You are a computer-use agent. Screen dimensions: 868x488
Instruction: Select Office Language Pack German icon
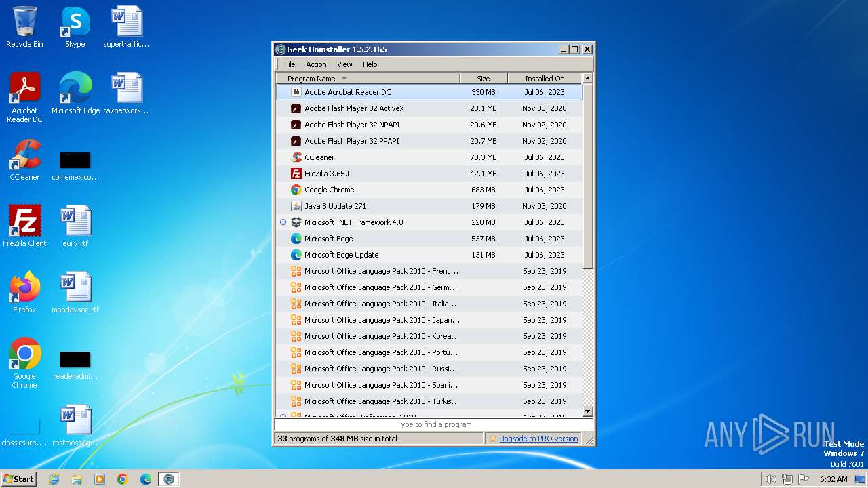[296, 287]
